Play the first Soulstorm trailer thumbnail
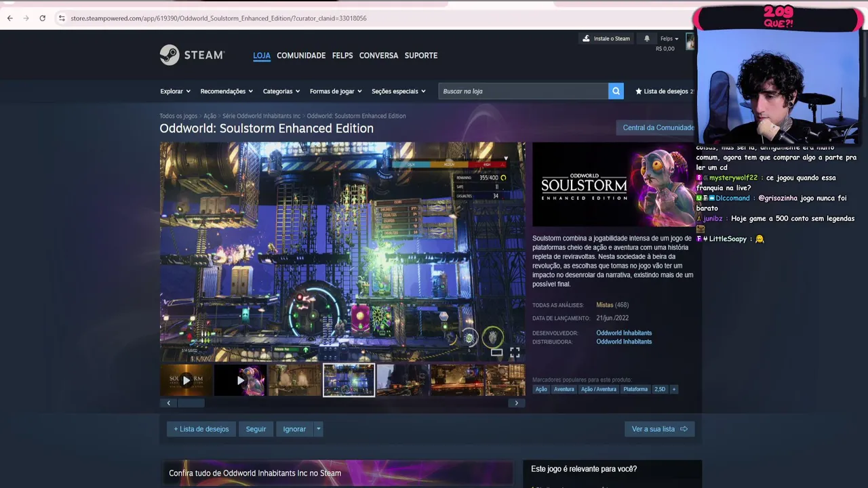Viewport: 868px width, 488px height. click(186, 380)
